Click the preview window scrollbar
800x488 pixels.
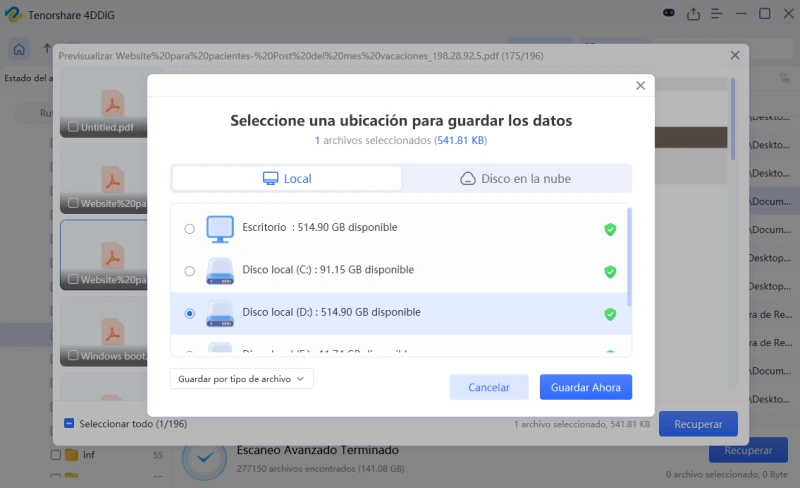coord(733,119)
